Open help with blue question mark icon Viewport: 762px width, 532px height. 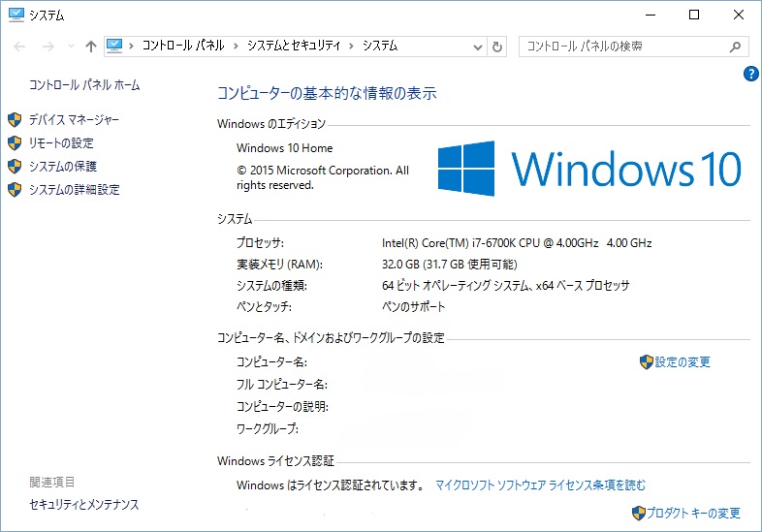(750, 74)
